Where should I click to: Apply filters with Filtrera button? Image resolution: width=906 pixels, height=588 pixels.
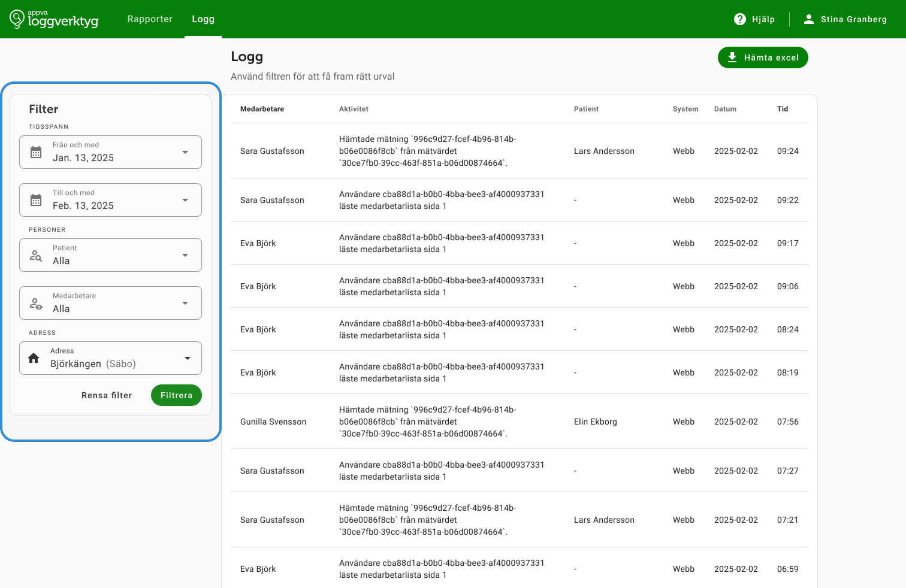[176, 395]
